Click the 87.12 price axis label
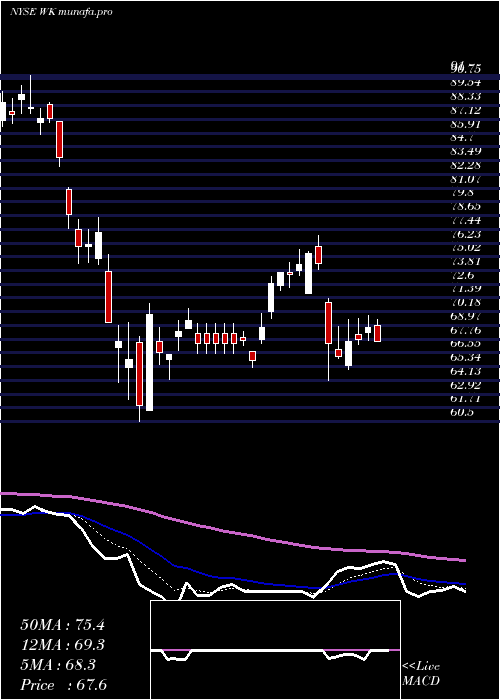 [x=466, y=110]
